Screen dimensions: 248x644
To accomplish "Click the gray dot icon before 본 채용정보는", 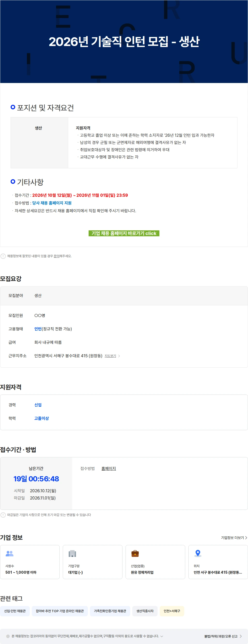I will point(8,636).
